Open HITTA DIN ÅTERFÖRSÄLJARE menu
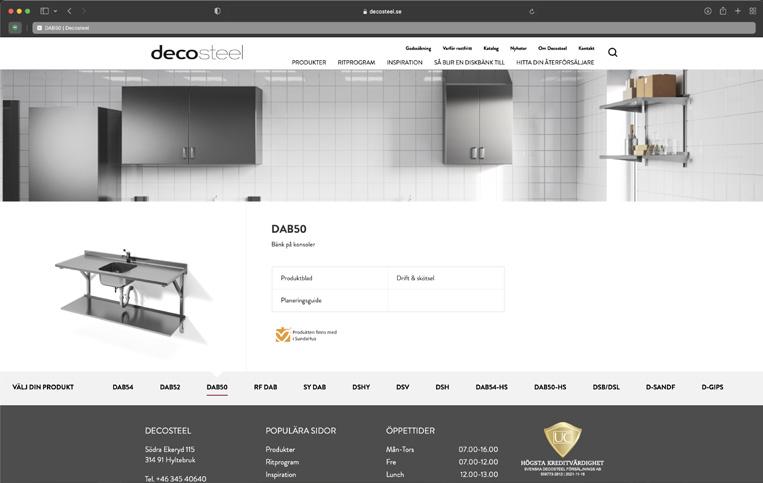This screenshot has height=483, width=763. (x=555, y=62)
